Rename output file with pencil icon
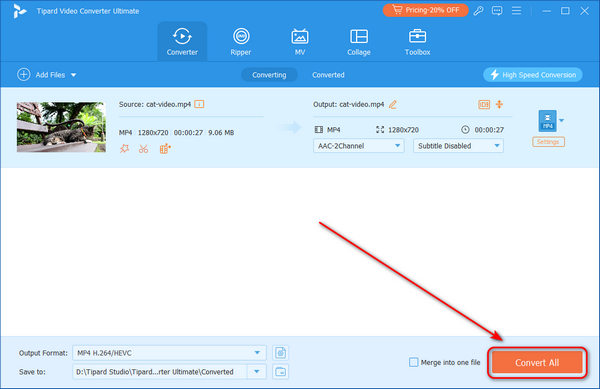 click(393, 104)
